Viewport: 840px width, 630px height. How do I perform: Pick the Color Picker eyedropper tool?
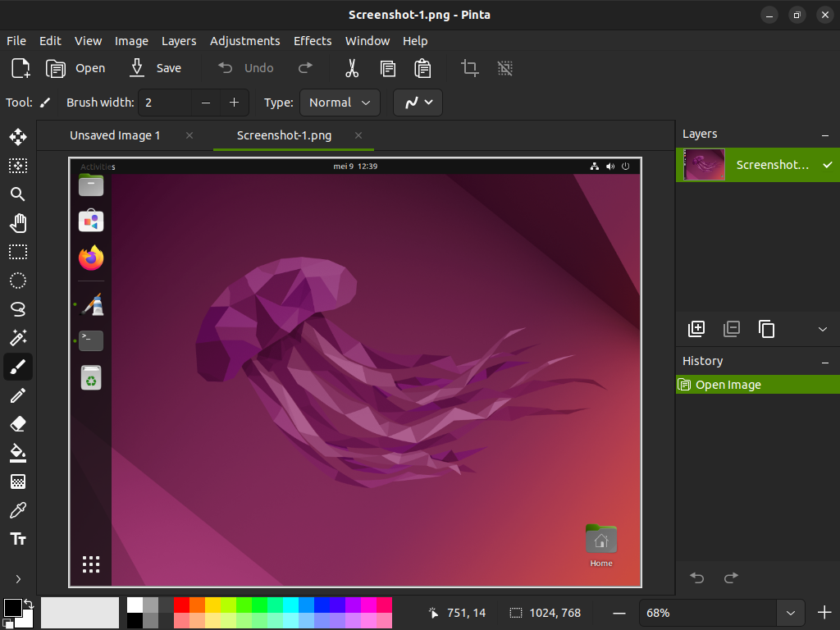tap(18, 510)
